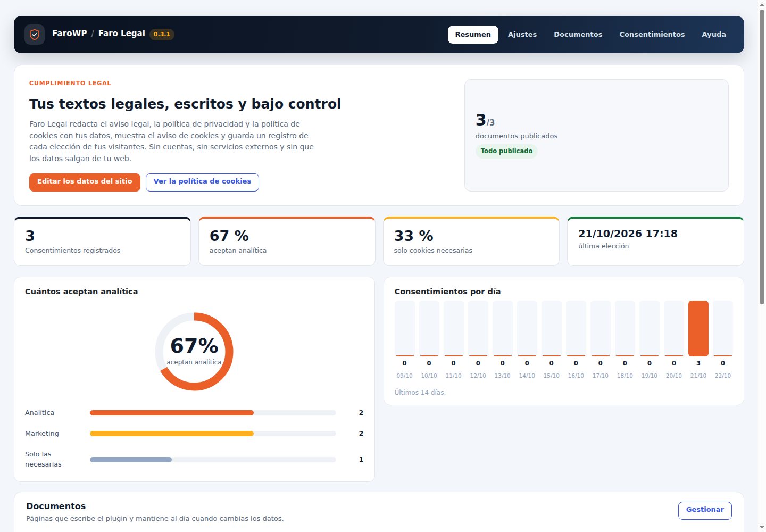766x532 pixels.
Task: Select the Ayuda menu item
Action: 714,35
